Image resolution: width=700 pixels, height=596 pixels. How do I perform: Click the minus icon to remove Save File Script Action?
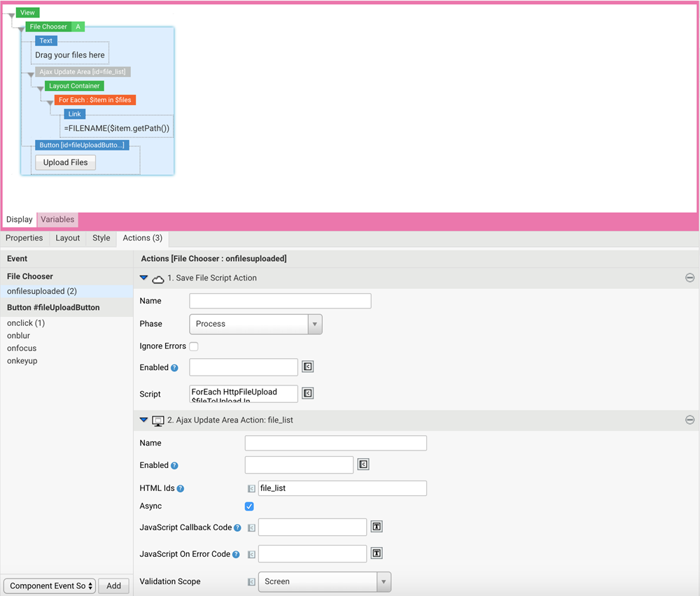pyautogui.click(x=689, y=278)
